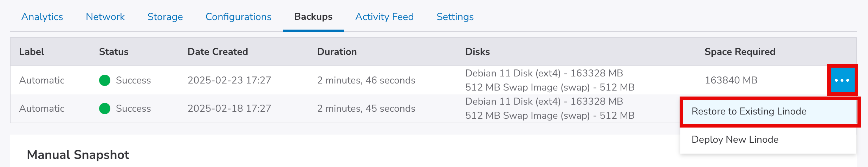The height and width of the screenshot is (167, 868).
Task: Click the green status dot for 2025-02-18 backup
Action: coord(105,109)
